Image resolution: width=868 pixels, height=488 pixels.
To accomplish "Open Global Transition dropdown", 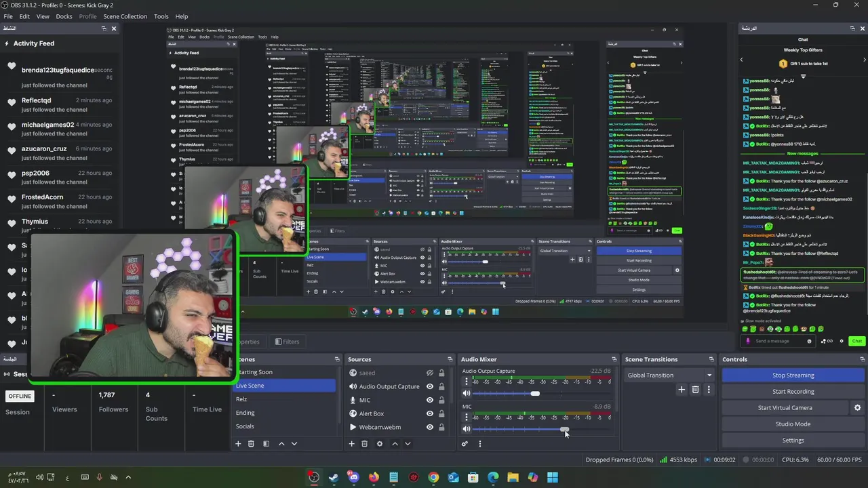I will click(670, 375).
